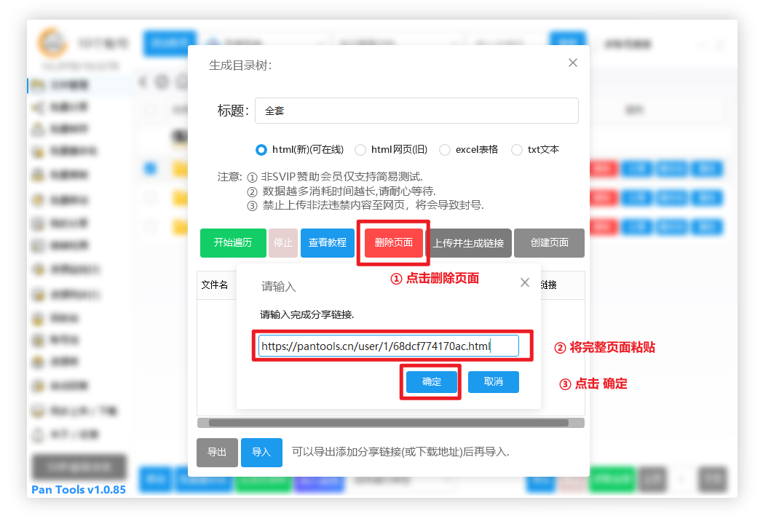Confirm the prompt with 确定
The image size is (763, 532).
click(x=432, y=382)
